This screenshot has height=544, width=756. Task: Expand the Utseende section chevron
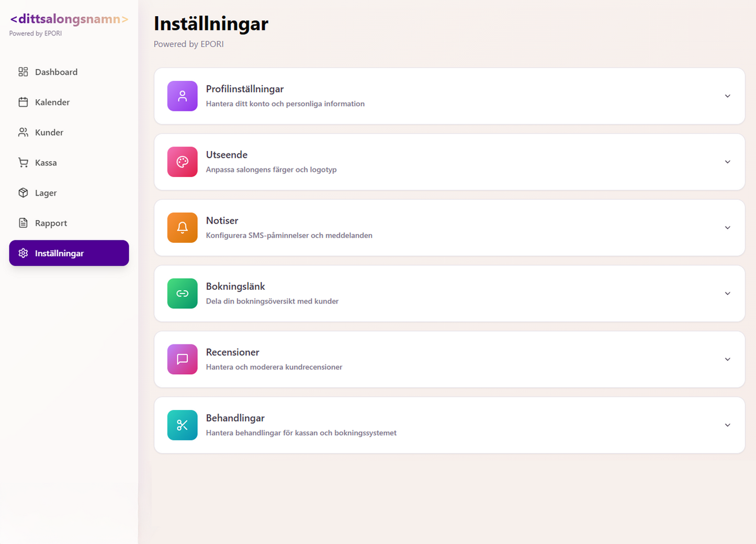[x=727, y=162]
